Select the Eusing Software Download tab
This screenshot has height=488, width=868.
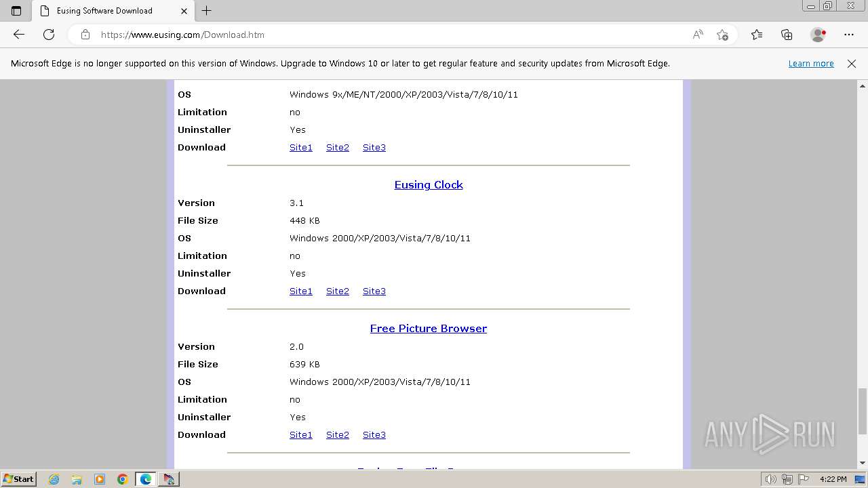(113, 11)
